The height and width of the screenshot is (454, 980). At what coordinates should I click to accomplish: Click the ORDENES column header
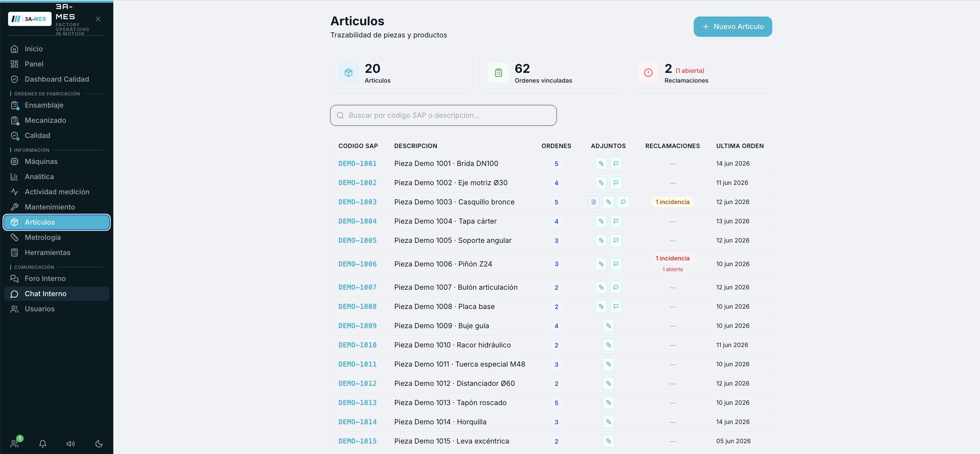pyautogui.click(x=556, y=146)
